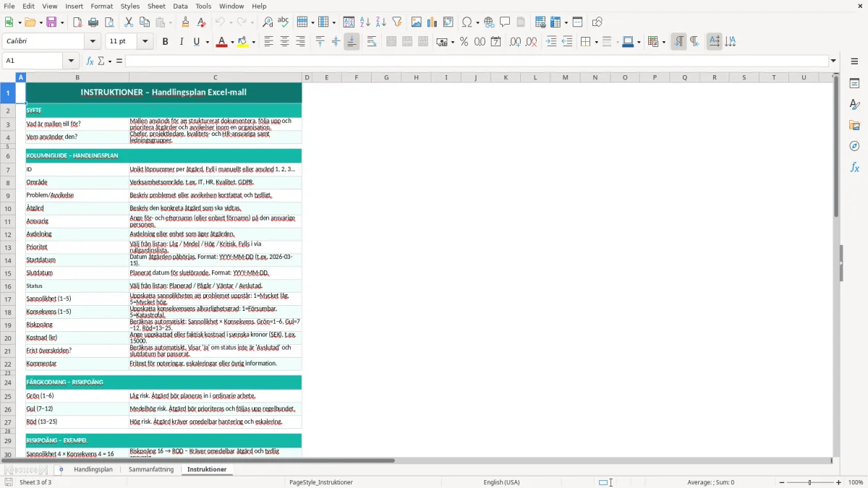The width and height of the screenshot is (868, 488).
Task: Sort descending Z to A
Action: tap(381, 22)
